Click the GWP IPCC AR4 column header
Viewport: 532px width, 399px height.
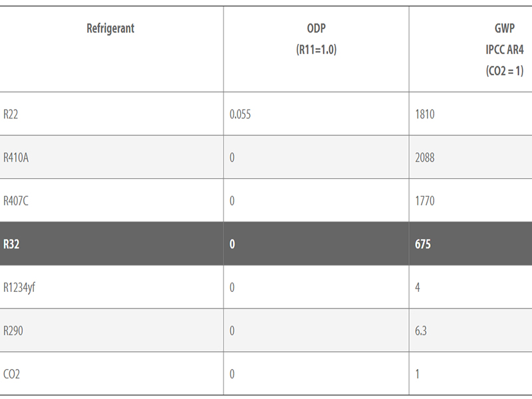(x=505, y=49)
